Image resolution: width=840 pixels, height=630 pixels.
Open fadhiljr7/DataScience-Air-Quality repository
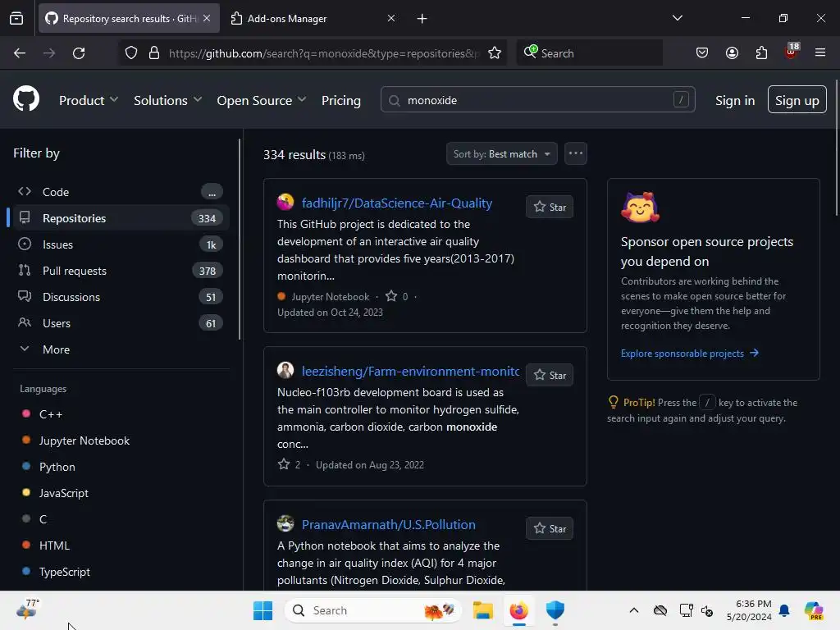[396, 203]
